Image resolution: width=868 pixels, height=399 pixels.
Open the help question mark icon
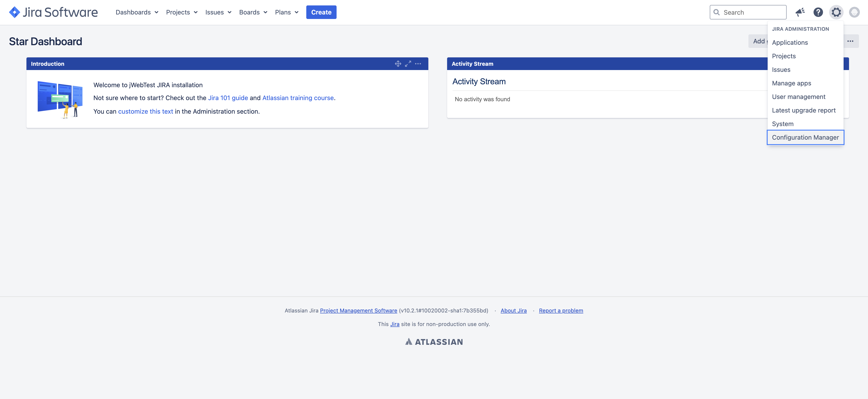tap(818, 12)
